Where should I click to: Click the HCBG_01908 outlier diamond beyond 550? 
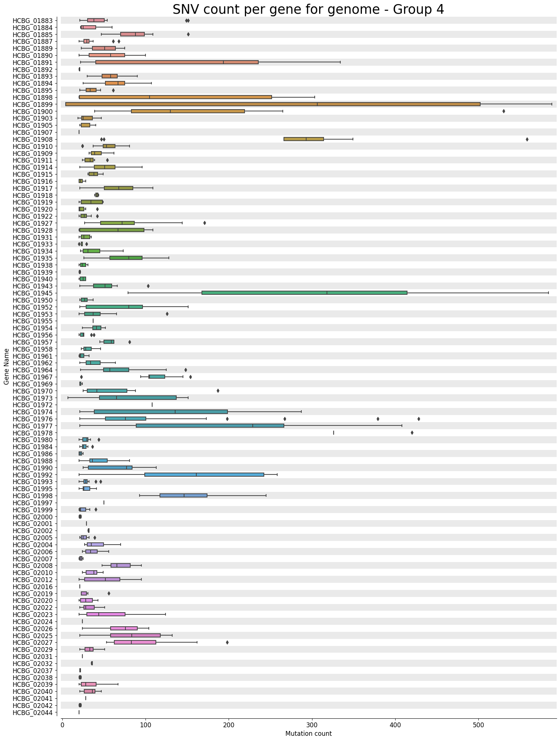(x=527, y=139)
